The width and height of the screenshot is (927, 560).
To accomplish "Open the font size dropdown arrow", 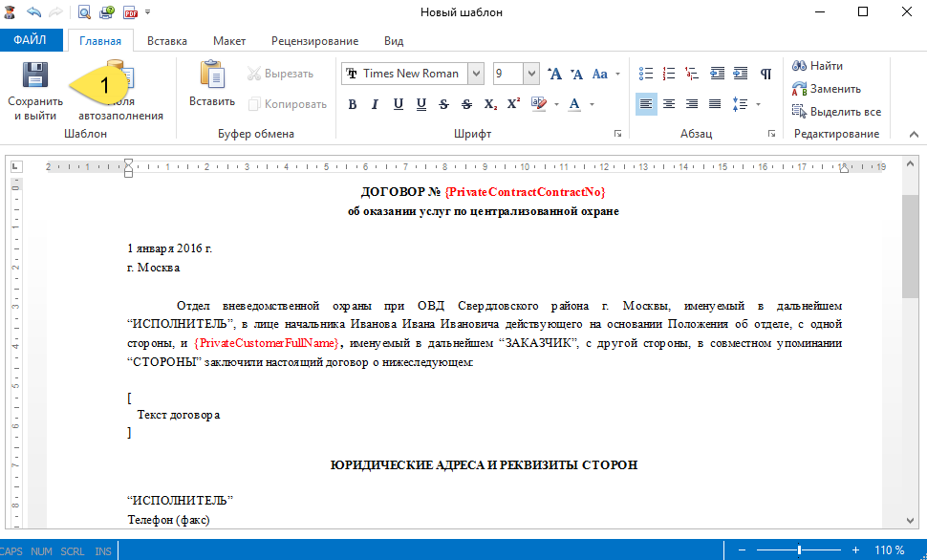I will pos(531,74).
